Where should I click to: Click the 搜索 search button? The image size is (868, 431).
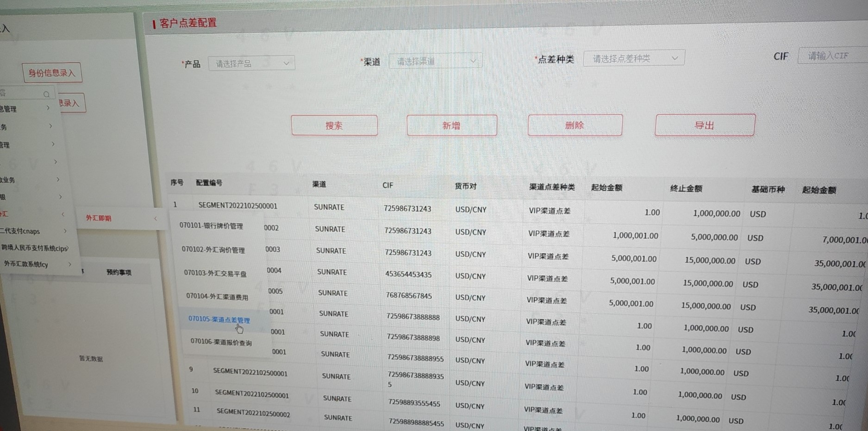click(334, 126)
